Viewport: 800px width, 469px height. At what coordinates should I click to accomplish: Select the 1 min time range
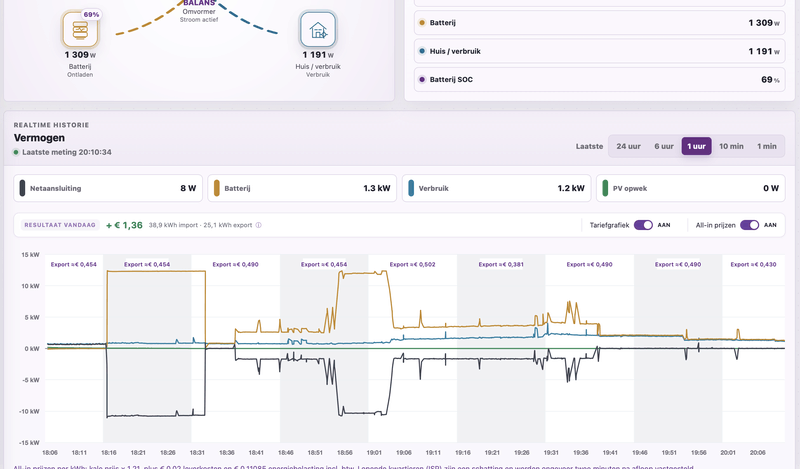coord(766,146)
